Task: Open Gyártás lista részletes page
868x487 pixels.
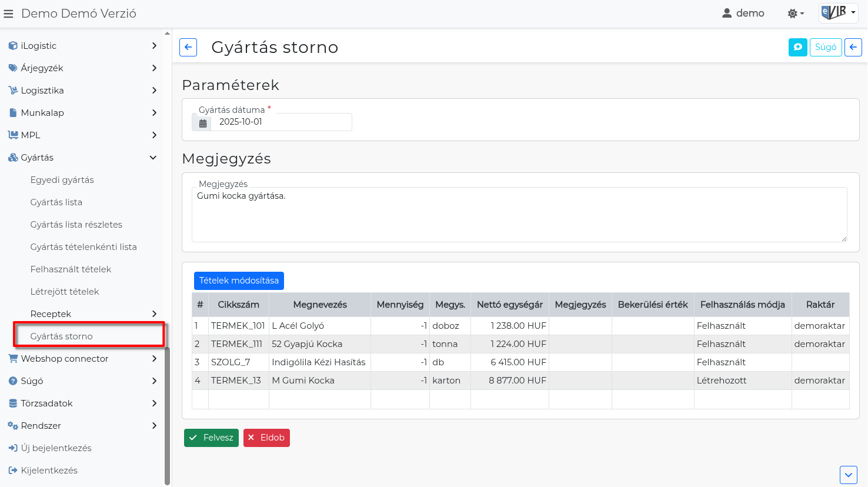Action: [x=76, y=225]
